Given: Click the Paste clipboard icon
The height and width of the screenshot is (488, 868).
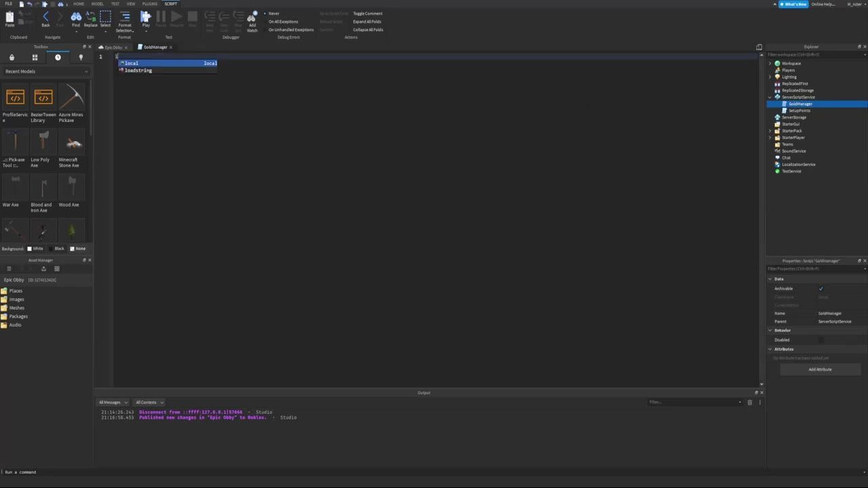Looking at the screenshot, I should point(9,17).
